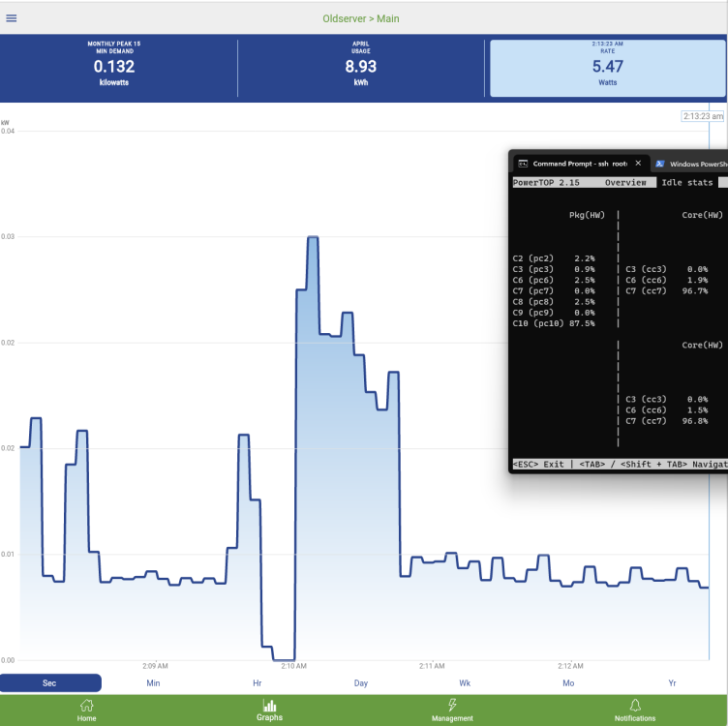The image size is (728, 726).
Task: Switch to Wk time range
Action: (x=465, y=682)
